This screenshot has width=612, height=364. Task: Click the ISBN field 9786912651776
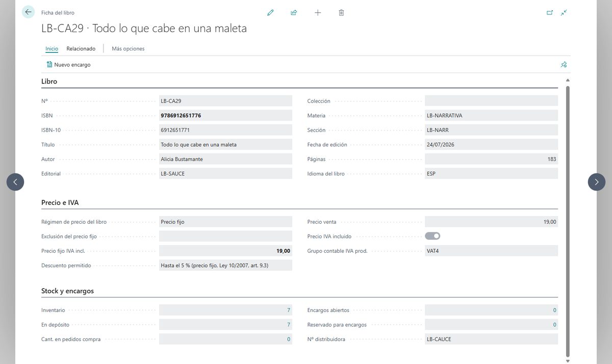click(225, 116)
